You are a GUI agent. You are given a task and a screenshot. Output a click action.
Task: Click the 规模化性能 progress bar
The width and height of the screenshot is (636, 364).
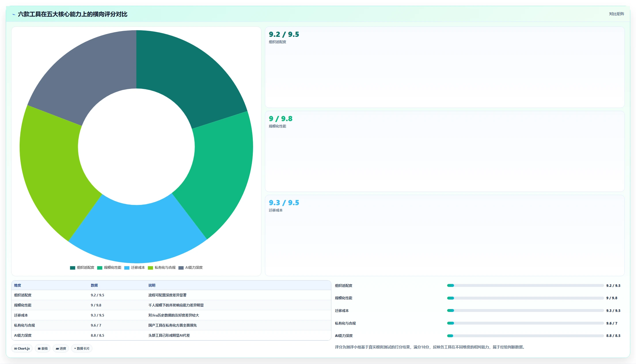[x=525, y=298]
